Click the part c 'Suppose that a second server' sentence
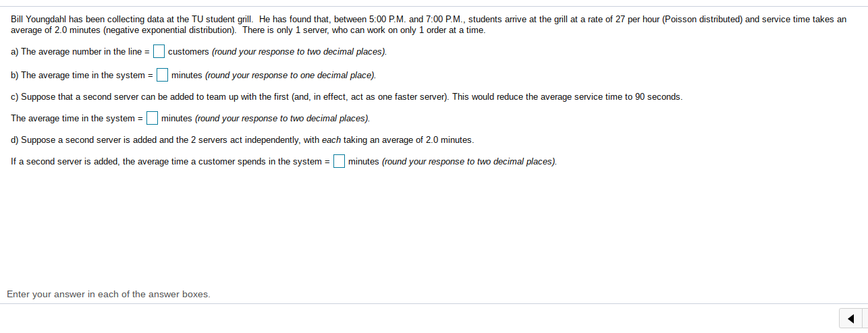Image resolution: width=868 pixels, height=333 pixels. (346, 97)
